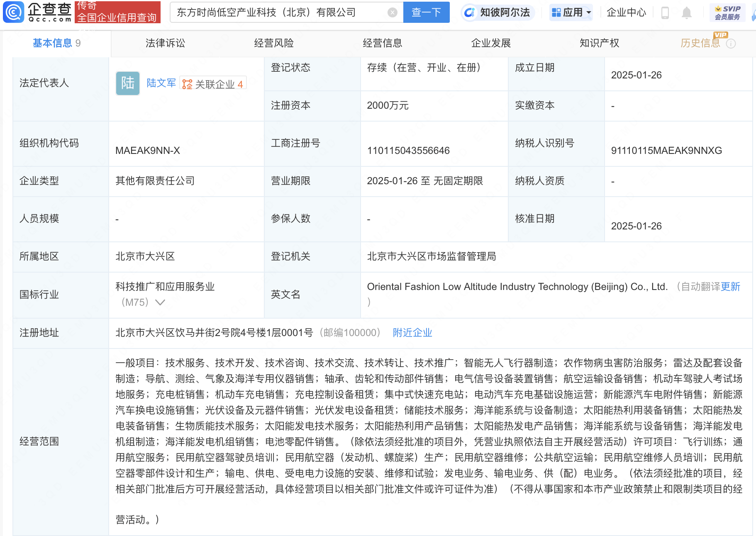756x536 pixels.
Task: Click the 全国企业信用查询 red banner
Action: [x=117, y=12]
